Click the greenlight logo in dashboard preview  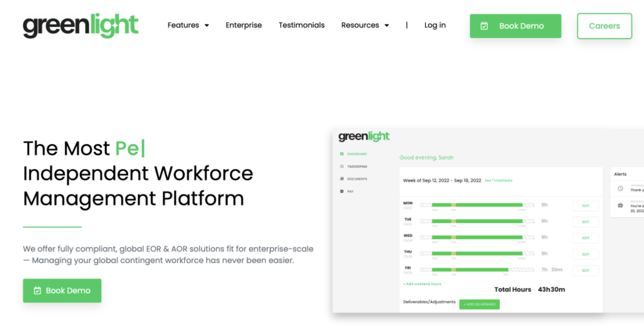(x=364, y=136)
